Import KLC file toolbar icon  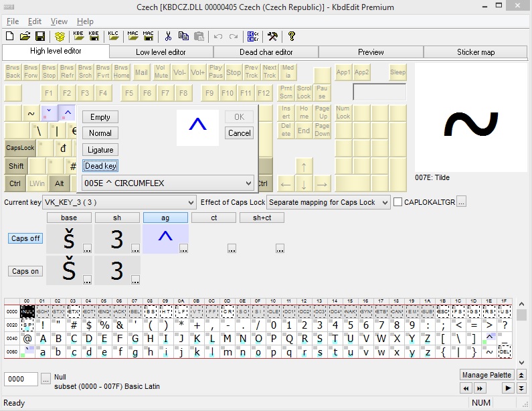[113, 36]
